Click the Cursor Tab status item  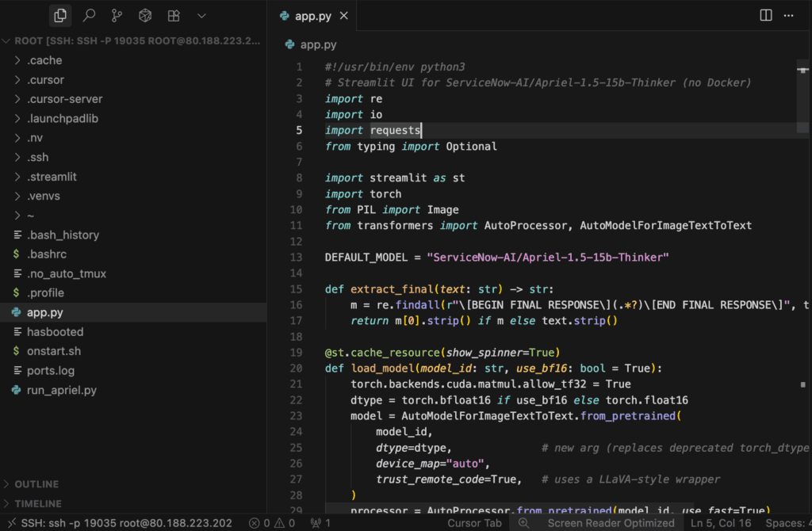pos(474,523)
